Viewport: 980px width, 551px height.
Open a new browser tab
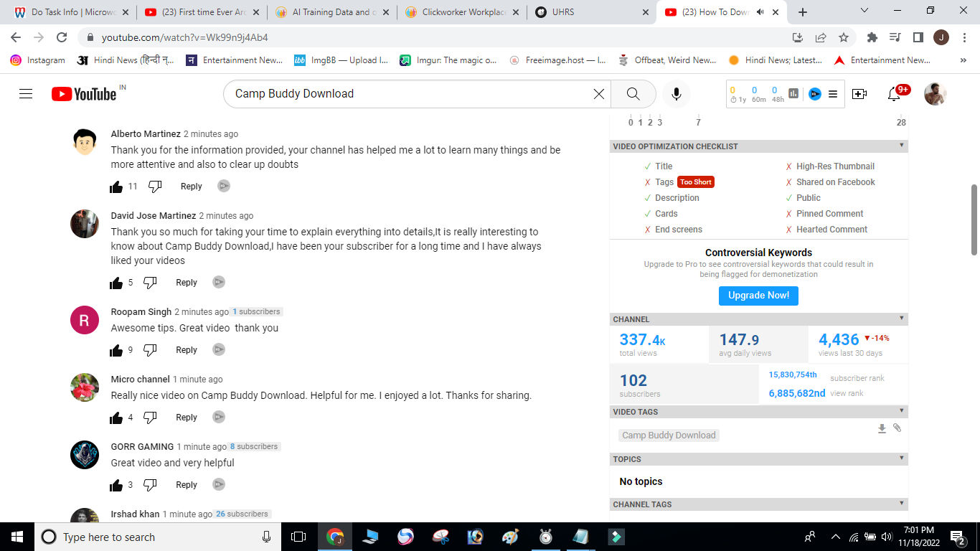click(x=803, y=12)
